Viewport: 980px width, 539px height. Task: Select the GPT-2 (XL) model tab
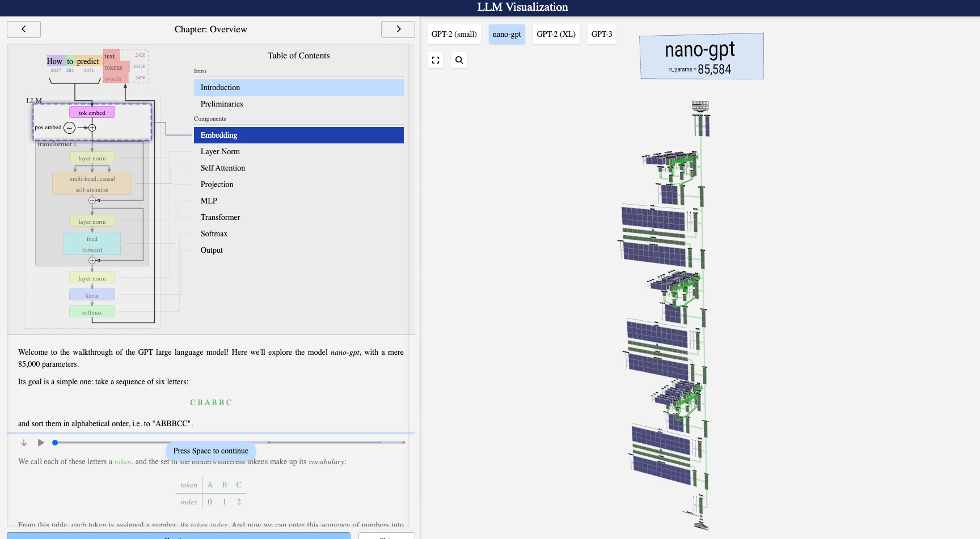(x=556, y=34)
